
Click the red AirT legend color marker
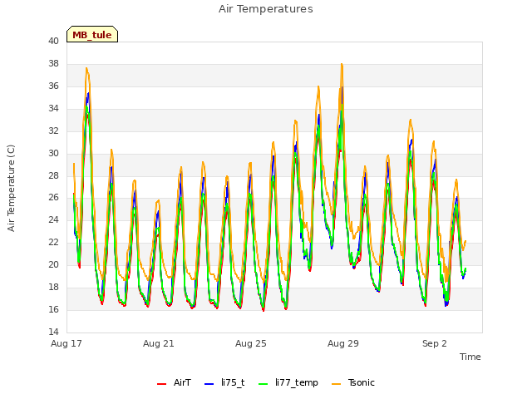[162, 384]
